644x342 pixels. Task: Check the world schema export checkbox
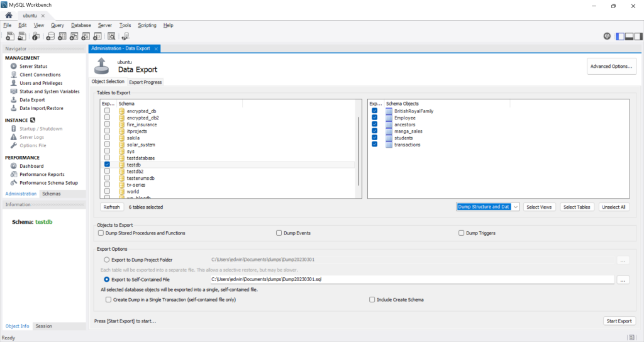pyautogui.click(x=107, y=191)
